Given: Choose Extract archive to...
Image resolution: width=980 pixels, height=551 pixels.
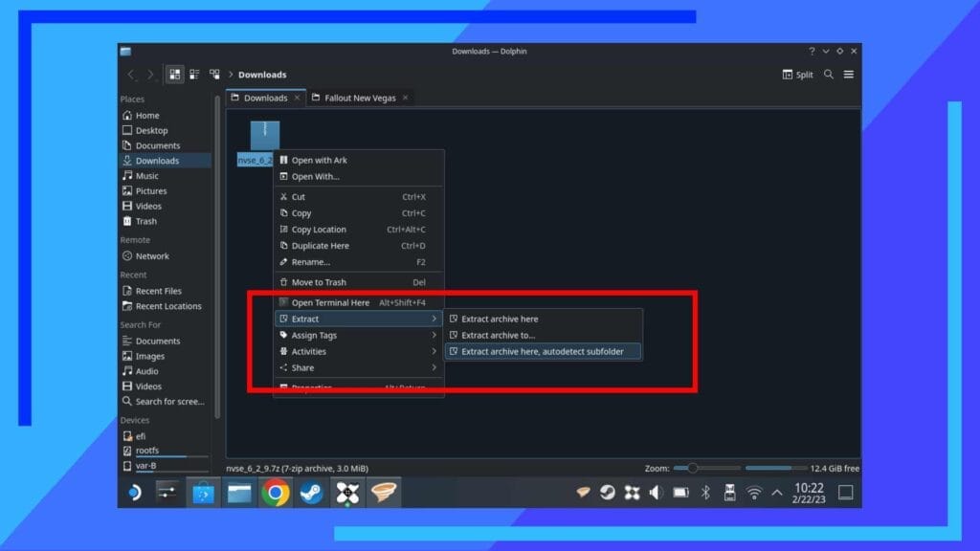Looking at the screenshot, I should click(x=543, y=335).
